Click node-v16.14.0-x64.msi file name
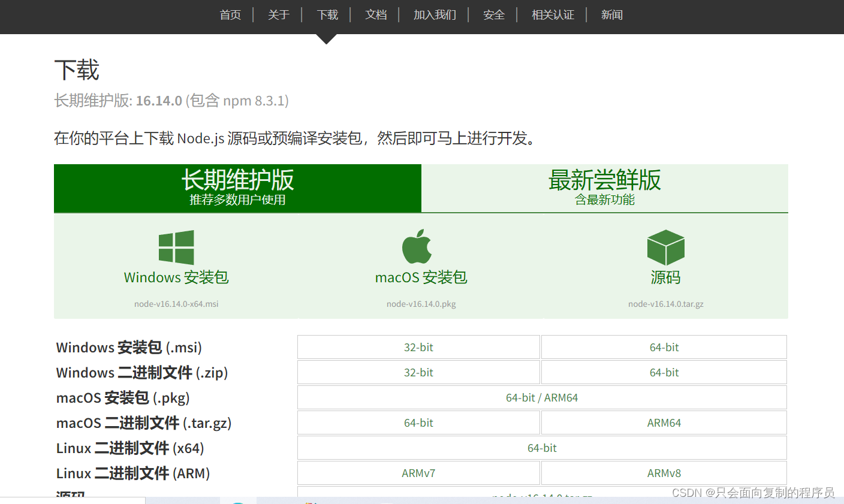This screenshot has width=844, height=504. tap(176, 304)
